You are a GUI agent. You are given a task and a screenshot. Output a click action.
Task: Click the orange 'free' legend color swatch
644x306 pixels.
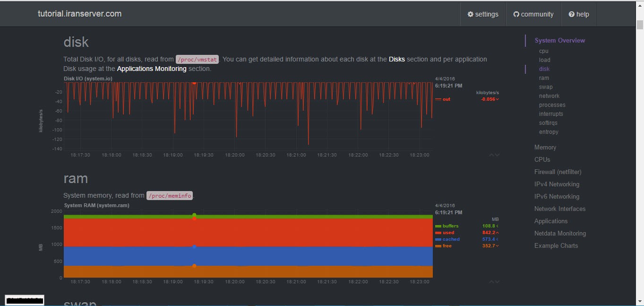coord(438,246)
